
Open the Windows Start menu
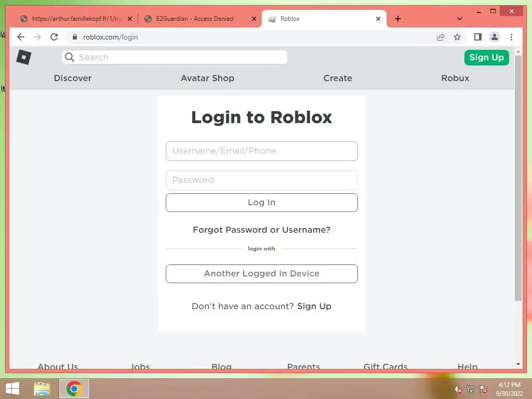tap(12, 389)
